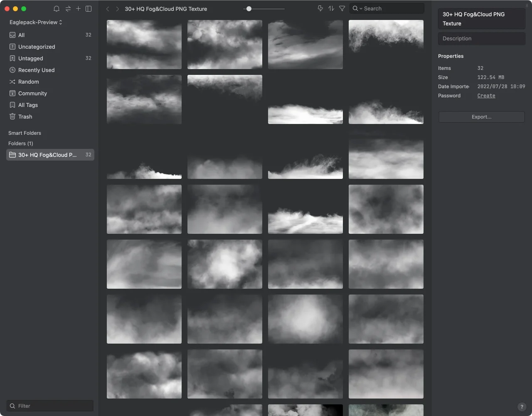Select Untagged in the sidebar
This screenshot has width=532, height=416.
(50, 58)
